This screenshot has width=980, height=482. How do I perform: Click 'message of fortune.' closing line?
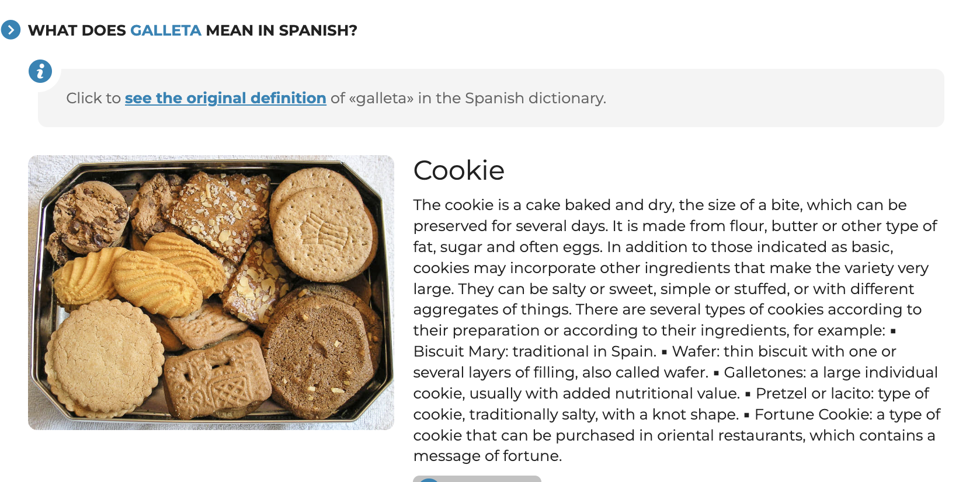488,456
